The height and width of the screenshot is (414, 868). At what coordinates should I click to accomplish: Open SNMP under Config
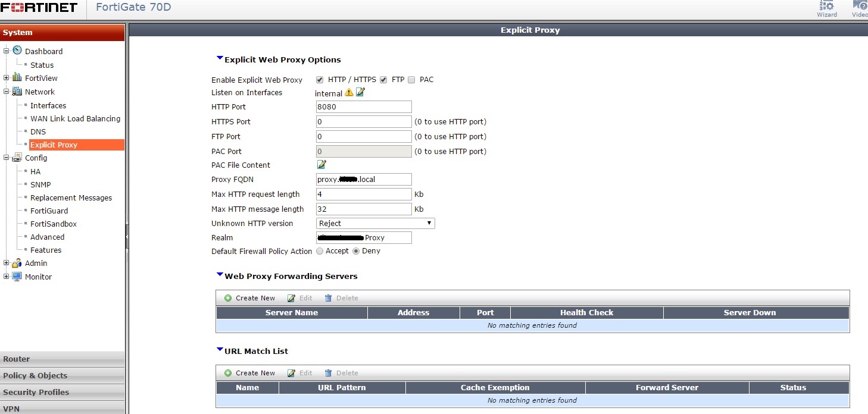pos(40,184)
